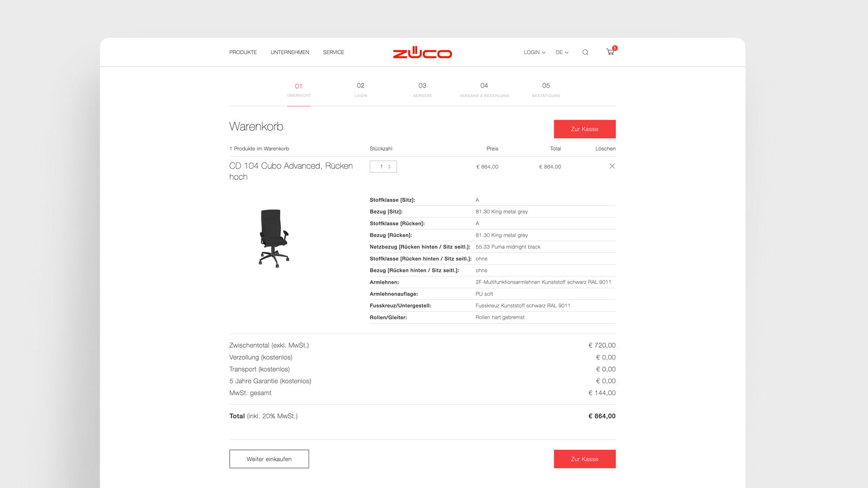Open the UNTERNEHMEN menu
The image size is (868, 488).
tap(290, 52)
